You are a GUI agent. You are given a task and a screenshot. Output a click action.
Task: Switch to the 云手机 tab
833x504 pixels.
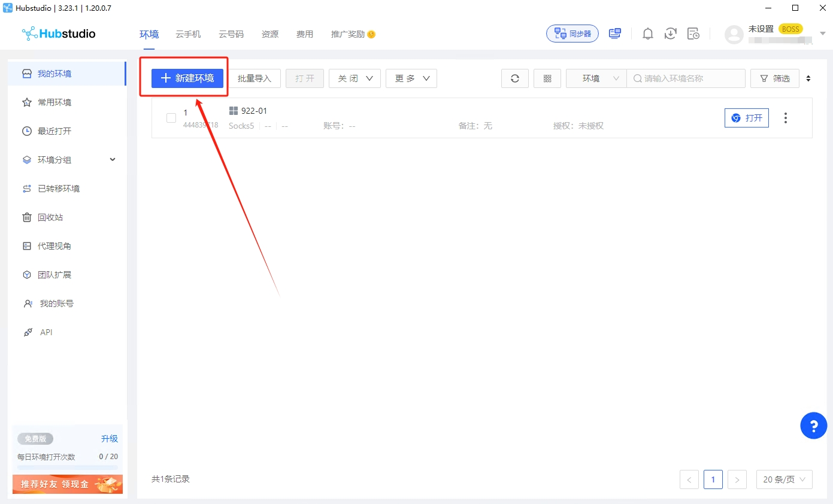[x=188, y=34]
